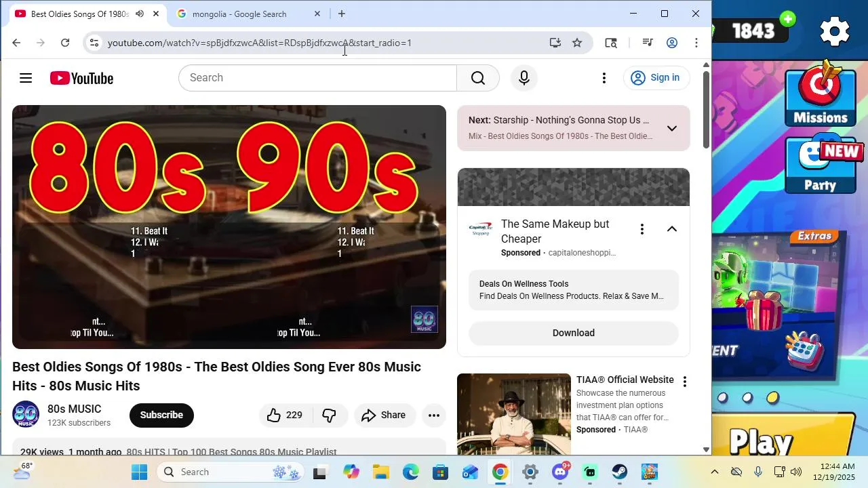The width and height of the screenshot is (868, 488).
Task: Bookmark this page with the star
Action: coord(577,43)
